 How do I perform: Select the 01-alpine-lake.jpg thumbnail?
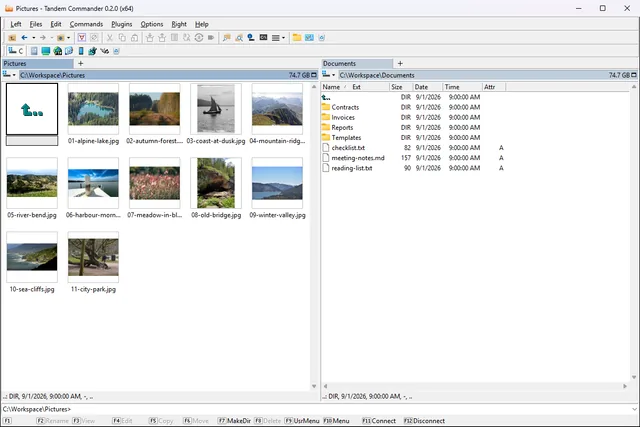pos(93,109)
